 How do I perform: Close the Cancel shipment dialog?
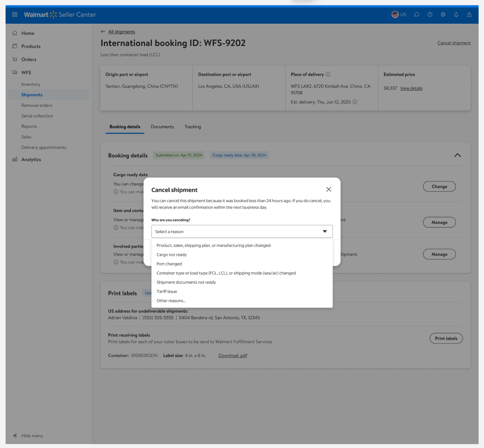[329, 189]
